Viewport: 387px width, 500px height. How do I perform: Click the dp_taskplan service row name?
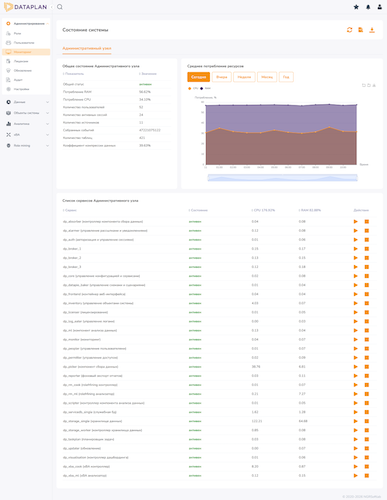(x=88, y=439)
